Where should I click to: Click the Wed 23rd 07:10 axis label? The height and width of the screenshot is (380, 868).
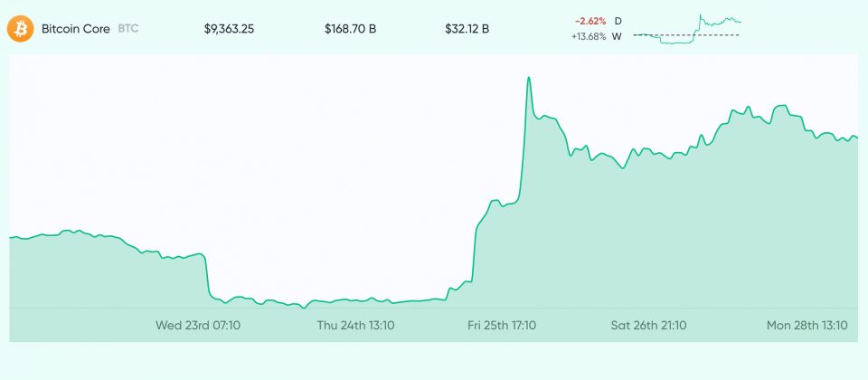coord(198,324)
